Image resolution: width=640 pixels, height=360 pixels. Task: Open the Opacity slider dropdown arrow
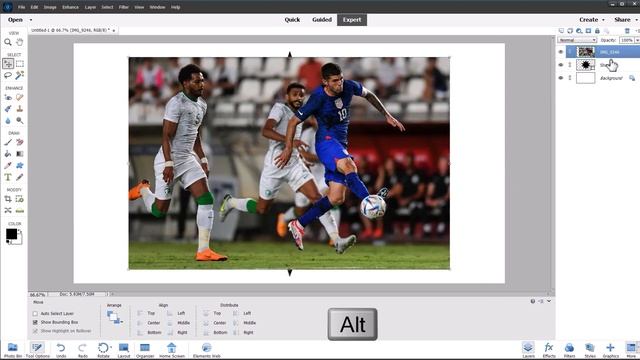point(637,40)
